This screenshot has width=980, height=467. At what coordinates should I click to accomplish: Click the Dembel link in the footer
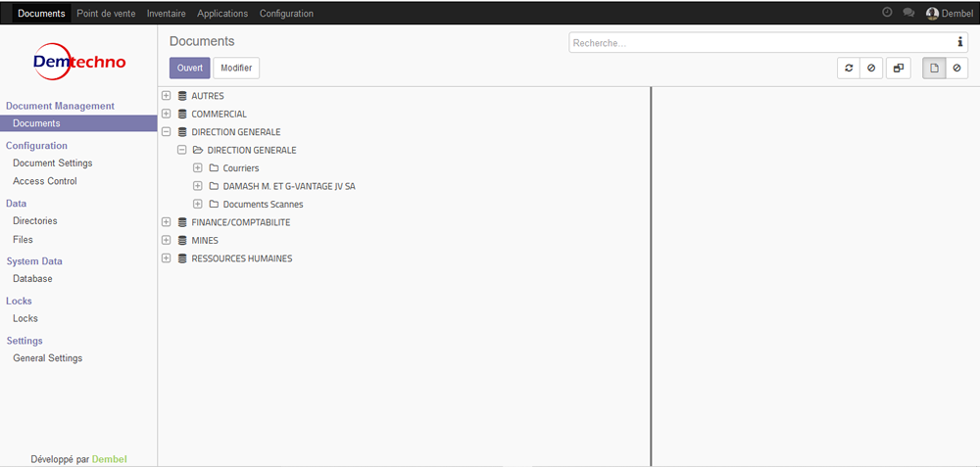point(109,458)
